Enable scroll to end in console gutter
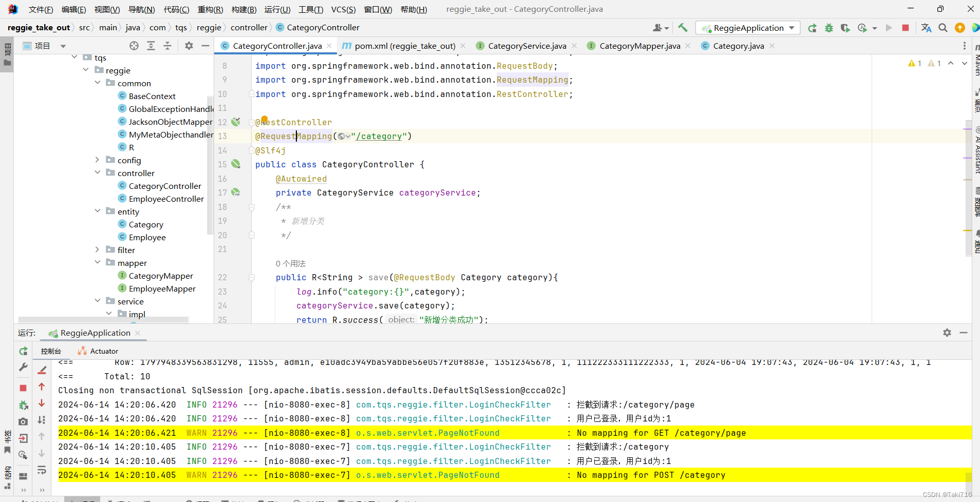 click(42, 419)
